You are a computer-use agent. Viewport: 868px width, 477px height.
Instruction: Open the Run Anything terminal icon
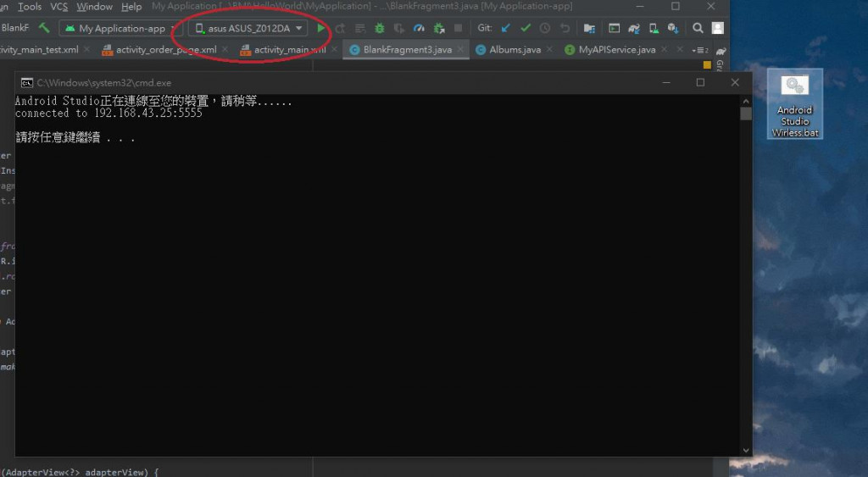[x=614, y=28]
